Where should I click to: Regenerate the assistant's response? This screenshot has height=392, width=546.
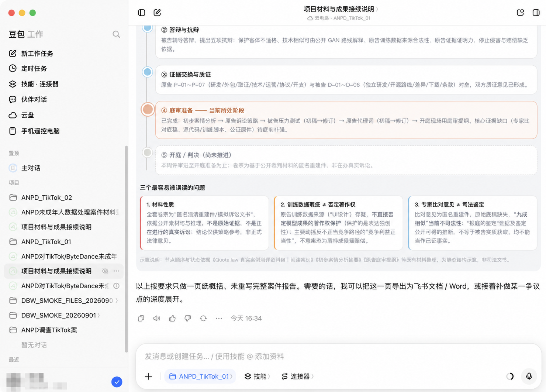203,318
